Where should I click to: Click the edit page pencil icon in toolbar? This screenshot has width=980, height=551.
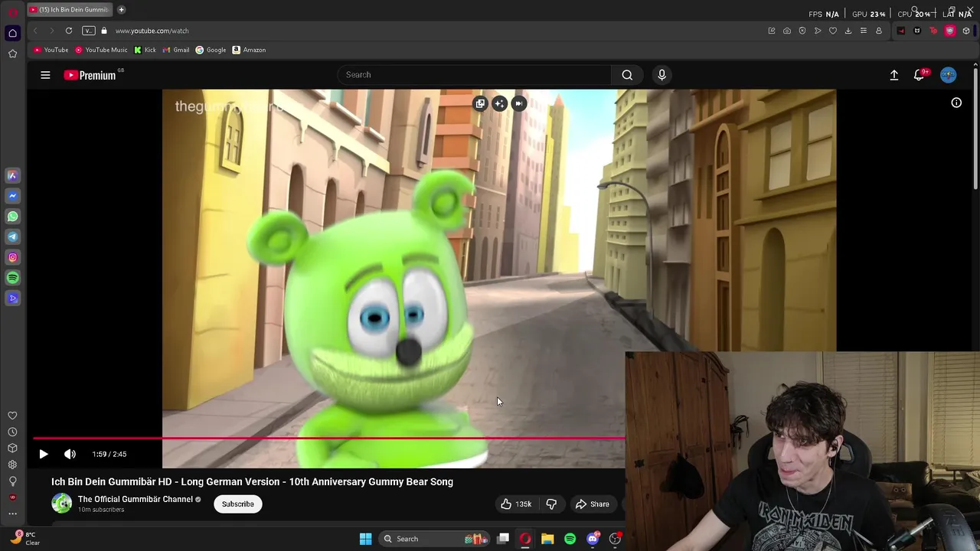coord(772,31)
